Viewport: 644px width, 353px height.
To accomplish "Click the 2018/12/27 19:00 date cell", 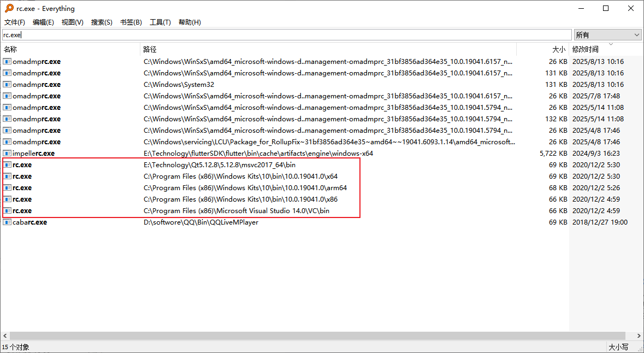I will point(600,222).
